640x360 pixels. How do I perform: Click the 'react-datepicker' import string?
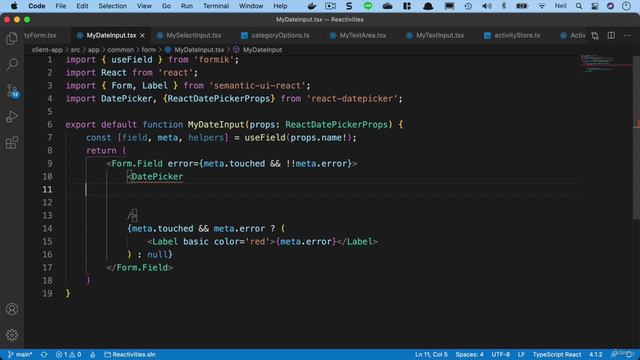(x=352, y=99)
